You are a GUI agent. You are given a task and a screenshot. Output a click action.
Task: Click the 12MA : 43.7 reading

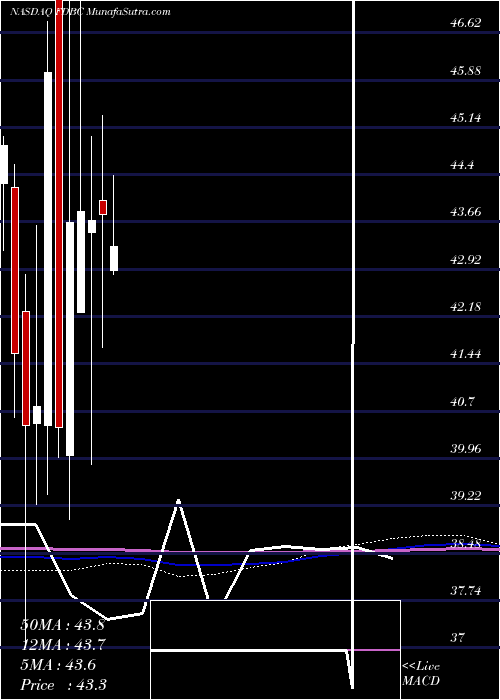pos(62,645)
